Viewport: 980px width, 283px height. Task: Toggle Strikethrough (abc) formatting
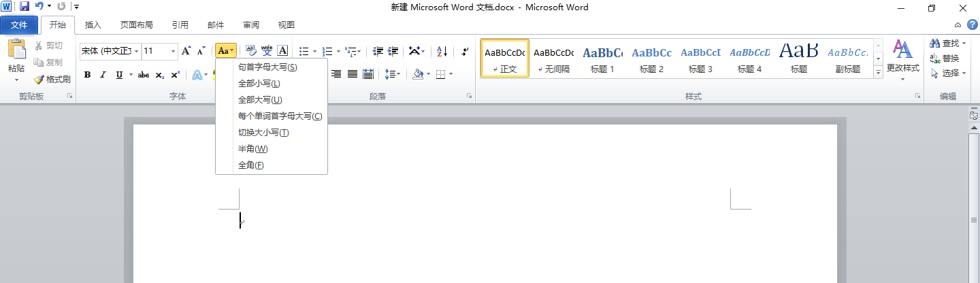point(143,75)
